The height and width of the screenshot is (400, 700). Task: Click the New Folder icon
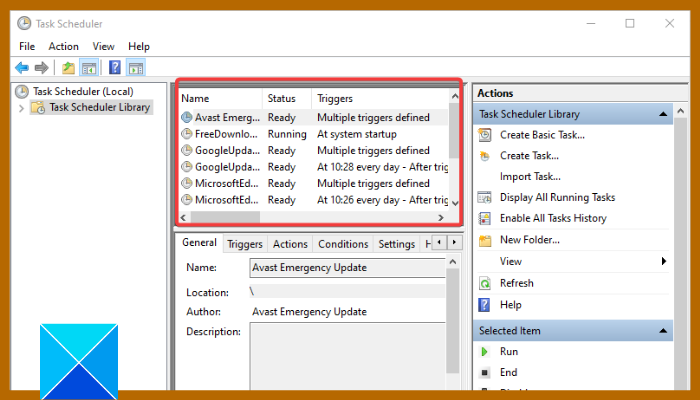484,240
